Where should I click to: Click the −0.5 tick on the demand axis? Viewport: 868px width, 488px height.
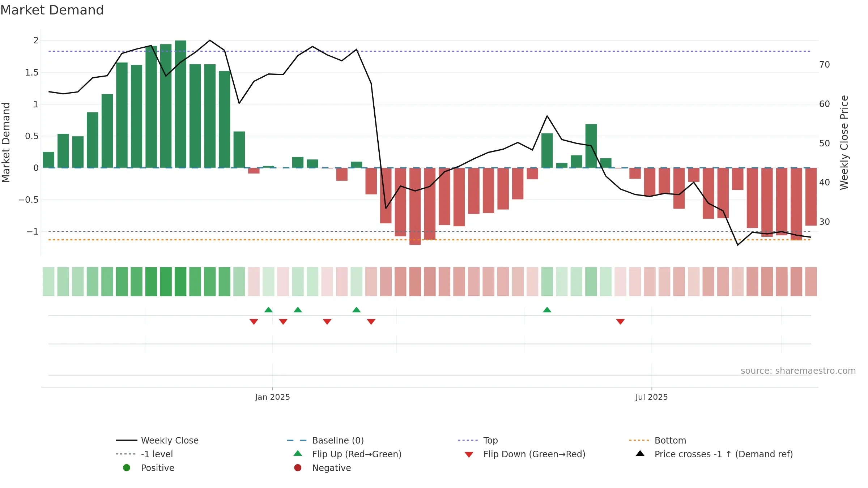[28, 200]
